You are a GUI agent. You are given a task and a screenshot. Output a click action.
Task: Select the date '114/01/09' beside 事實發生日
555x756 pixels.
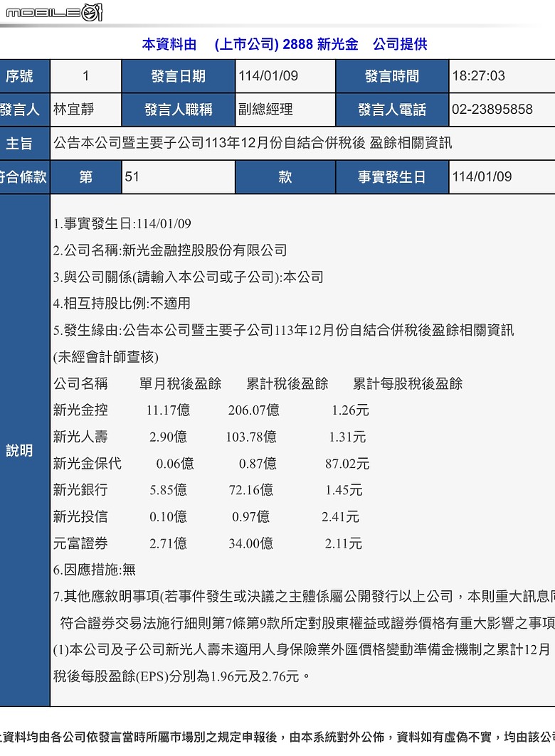click(x=482, y=176)
